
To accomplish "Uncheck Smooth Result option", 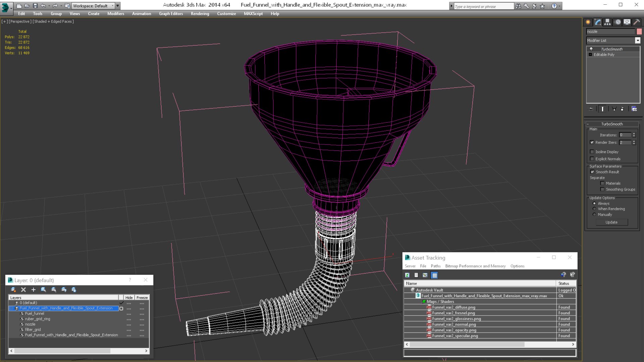I will [x=592, y=172].
